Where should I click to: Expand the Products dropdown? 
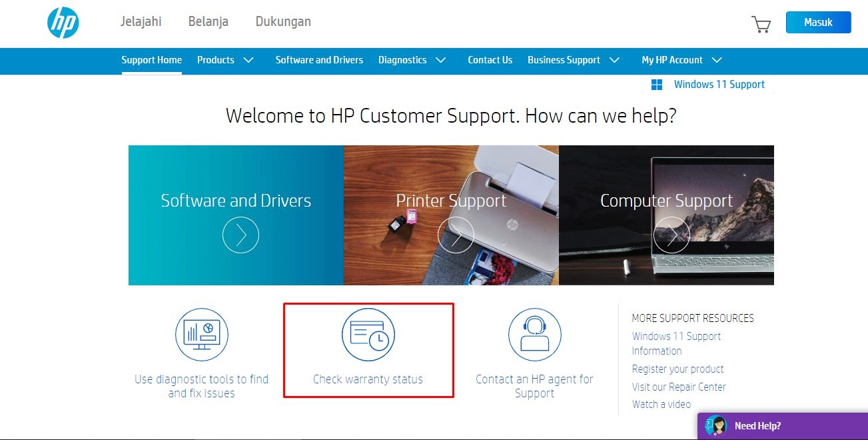pyautogui.click(x=226, y=60)
